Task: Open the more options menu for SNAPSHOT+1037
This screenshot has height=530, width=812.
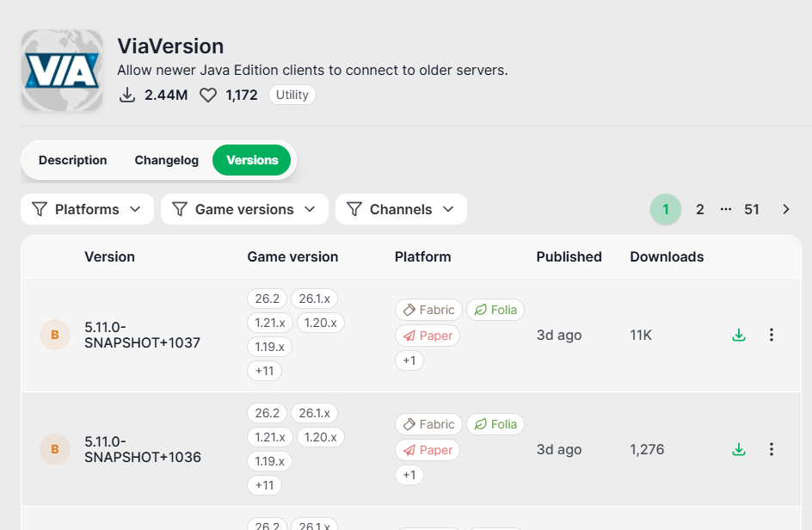Action: (771, 336)
